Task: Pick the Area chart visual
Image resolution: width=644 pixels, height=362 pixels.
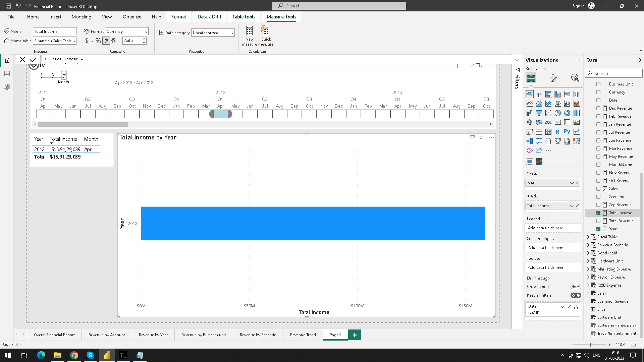Action: click(539, 104)
